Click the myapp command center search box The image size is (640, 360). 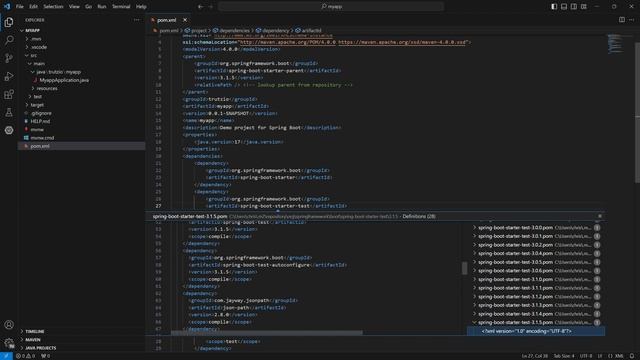pos(331,7)
